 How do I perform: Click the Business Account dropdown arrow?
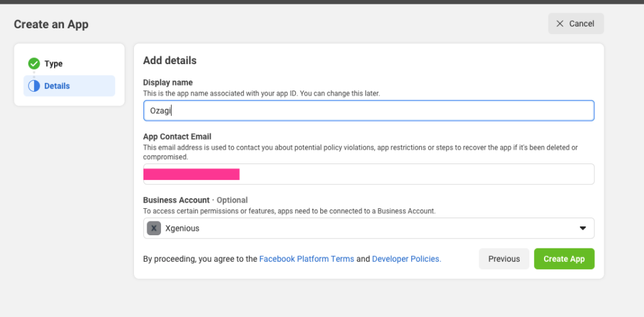582,228
